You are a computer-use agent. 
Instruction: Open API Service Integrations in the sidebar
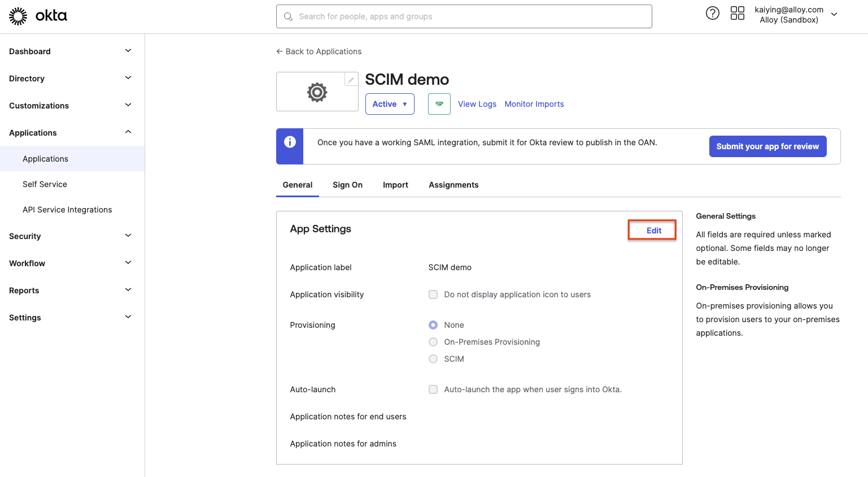click(x=67, y=210)
